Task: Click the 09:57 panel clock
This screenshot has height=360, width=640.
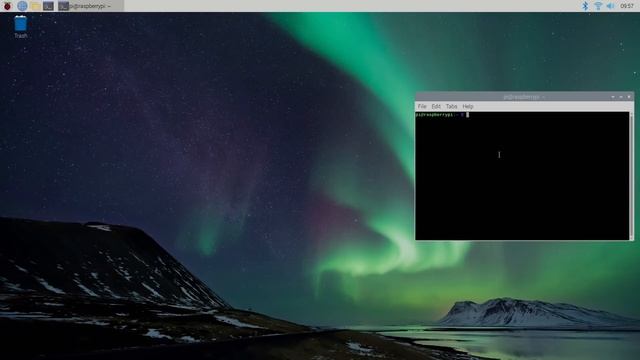Action: pos(627,6)
